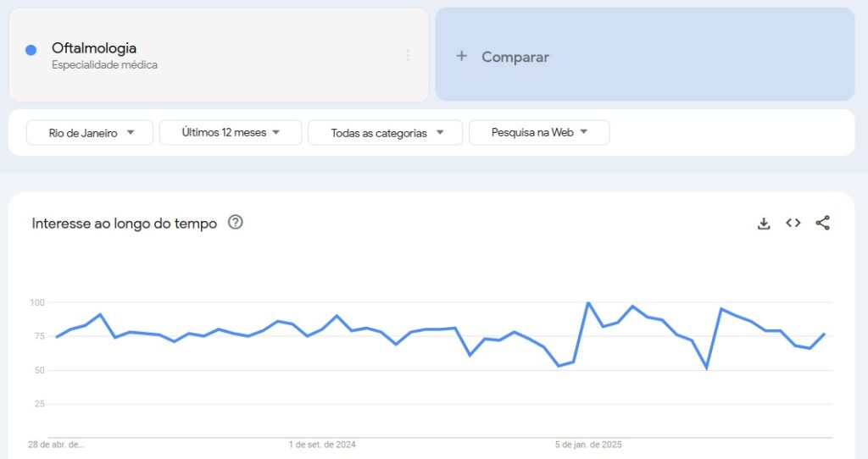Open the Pesquisa na Web search type dropdown
Image resolution: width=868 pixels, height=459 pixels.
[x=539, y=133]
